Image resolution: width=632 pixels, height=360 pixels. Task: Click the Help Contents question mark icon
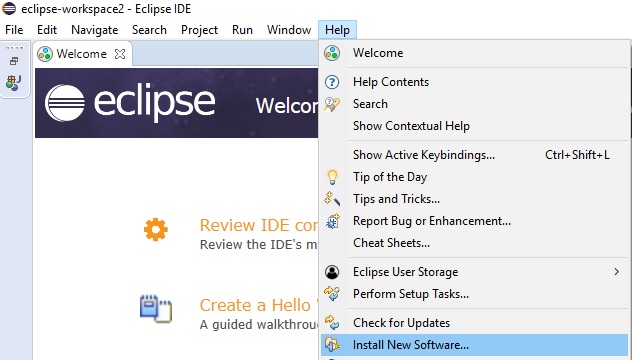click(x=332, y=82)
